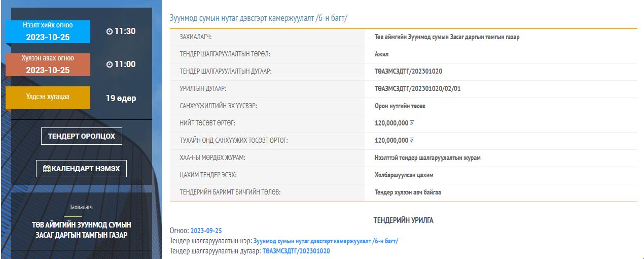Open the 2023-09-25 date link

[206, 231]
